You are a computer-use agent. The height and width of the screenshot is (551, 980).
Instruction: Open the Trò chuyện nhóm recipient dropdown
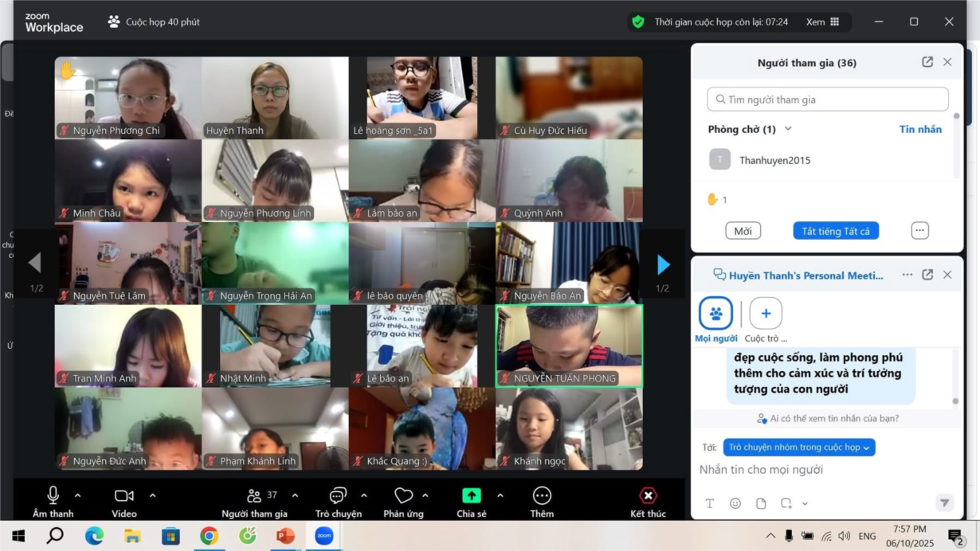[x=799, y=447]
